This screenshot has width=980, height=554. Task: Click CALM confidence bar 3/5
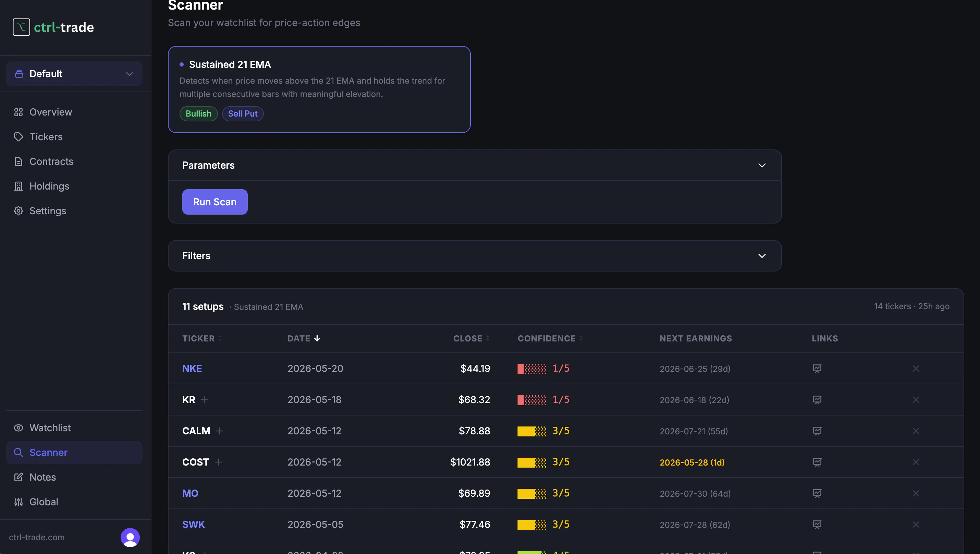click(543, 431)
